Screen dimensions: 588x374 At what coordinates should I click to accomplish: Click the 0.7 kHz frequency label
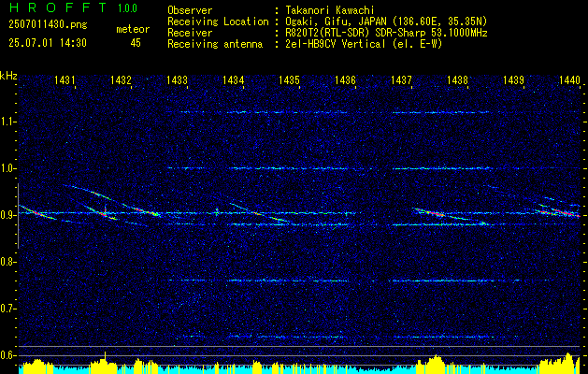tap(7, 309)
